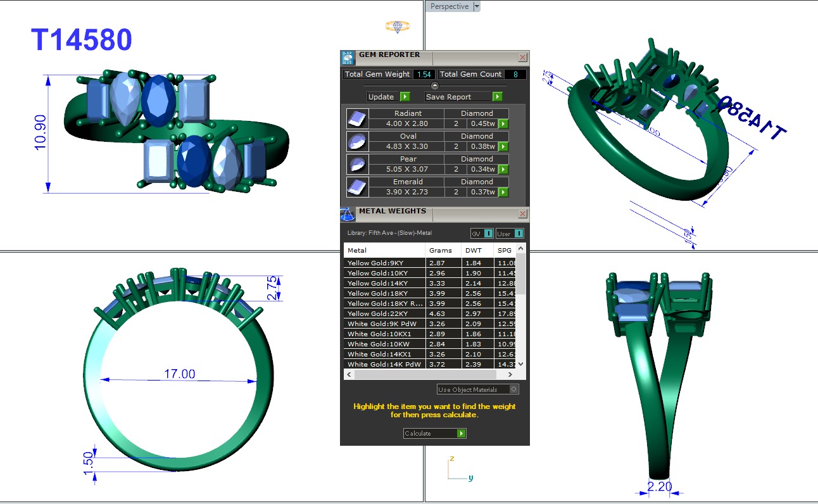The height and width of the screenshot is (504, 818).
Task: Click the Oval gem shape icon
Action: (x=356, y=141)
